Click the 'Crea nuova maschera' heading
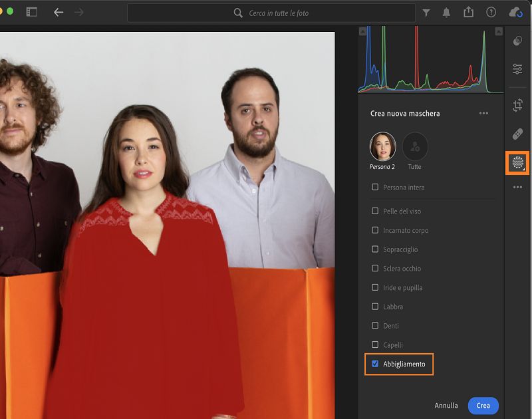This screenshot has width=532, height=419. tap(405, 113)
